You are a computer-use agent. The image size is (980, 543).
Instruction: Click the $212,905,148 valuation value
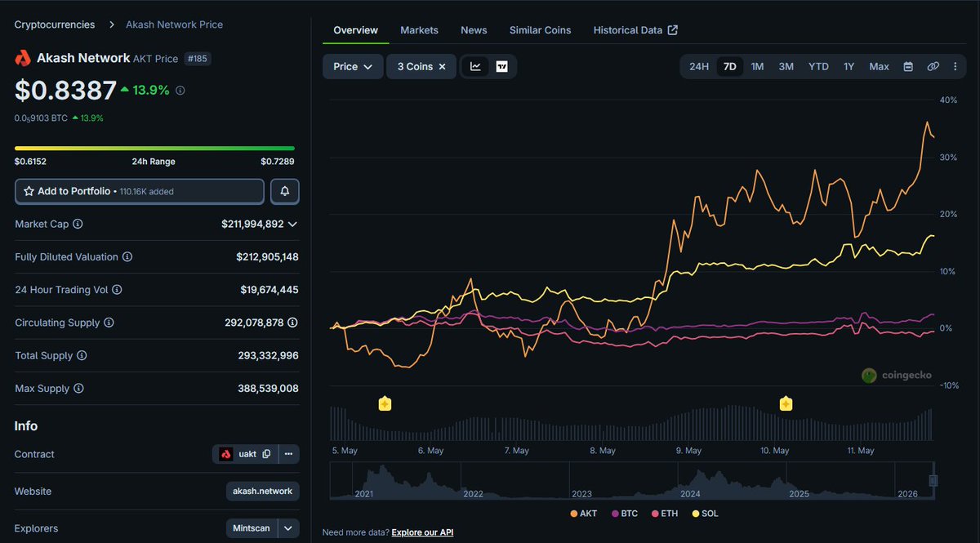(x=267, y=256)
